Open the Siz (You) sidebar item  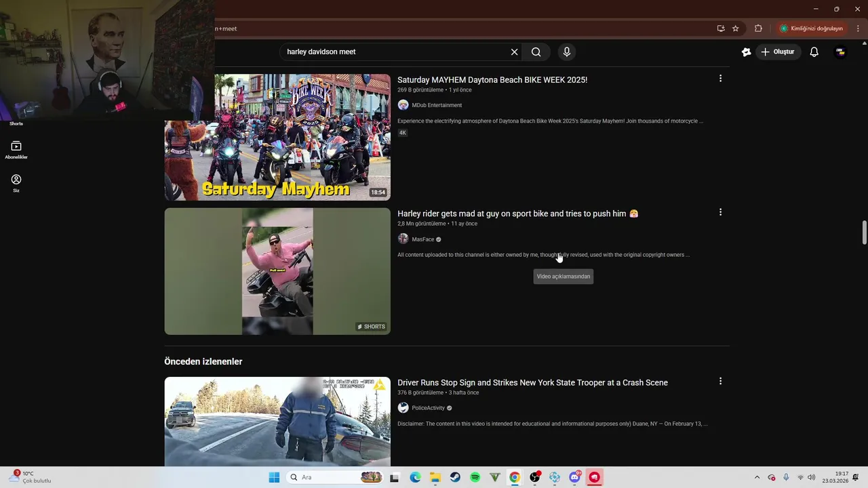[16, 183]
